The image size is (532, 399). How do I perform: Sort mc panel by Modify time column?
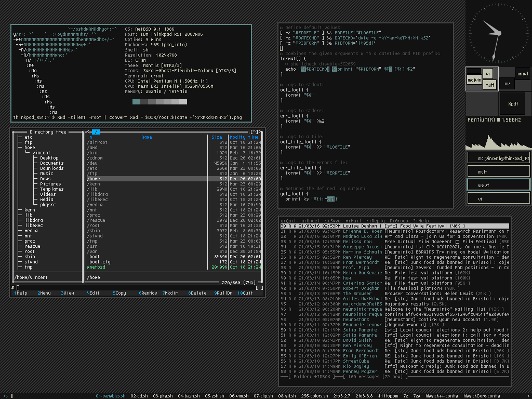pos(244,137)
